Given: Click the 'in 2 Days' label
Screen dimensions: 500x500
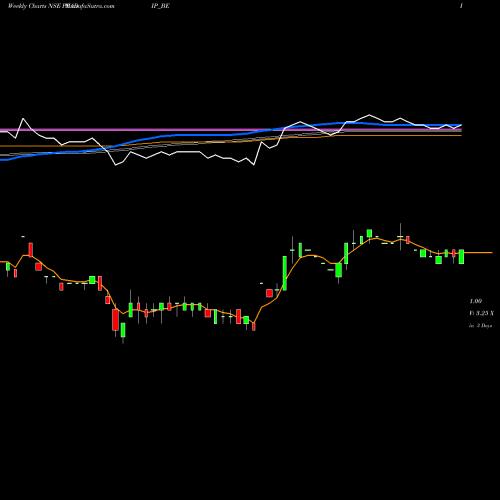Looking at the screenshot, I should pyautogui.click(x=480, y=326).
